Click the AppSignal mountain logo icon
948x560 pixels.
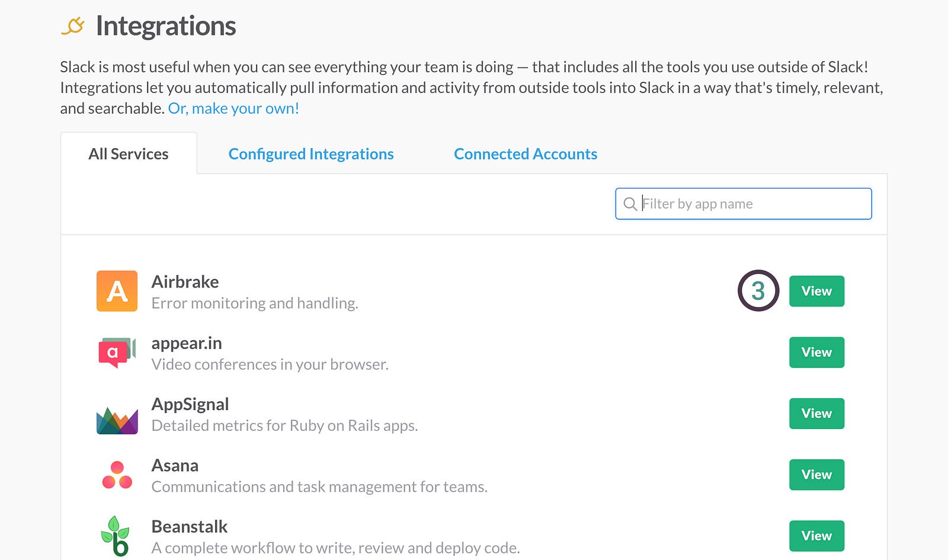coord(117,420)
